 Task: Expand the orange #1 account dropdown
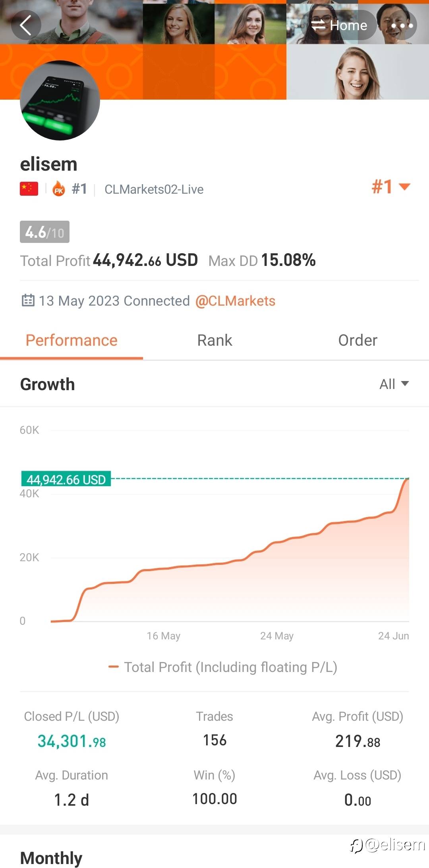pyautogui.click(x=391, y=187)
